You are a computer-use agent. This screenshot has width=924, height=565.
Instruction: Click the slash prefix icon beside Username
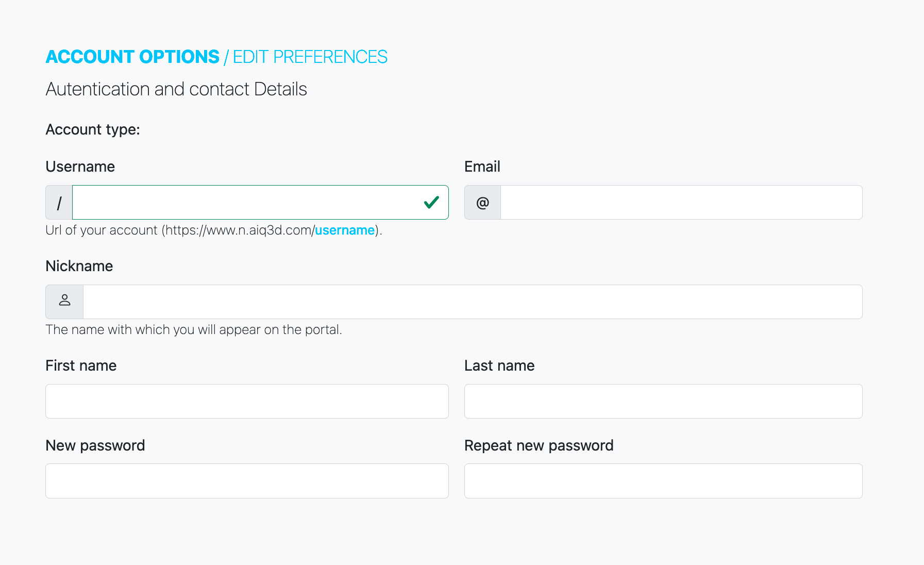point(59,203)
